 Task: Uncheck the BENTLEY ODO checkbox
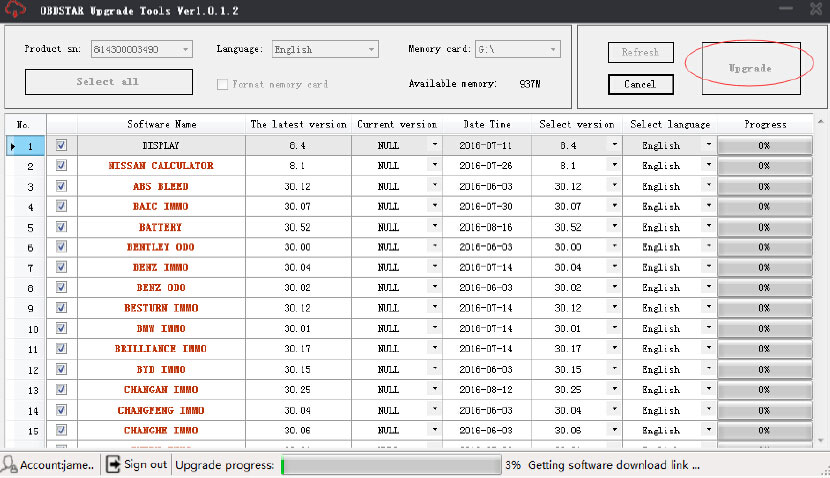click(x=61, y=247)
